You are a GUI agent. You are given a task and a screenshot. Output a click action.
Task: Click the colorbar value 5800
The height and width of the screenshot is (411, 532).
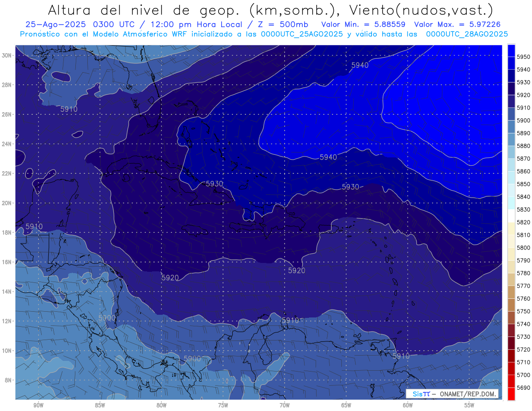[x=523, y=248]
